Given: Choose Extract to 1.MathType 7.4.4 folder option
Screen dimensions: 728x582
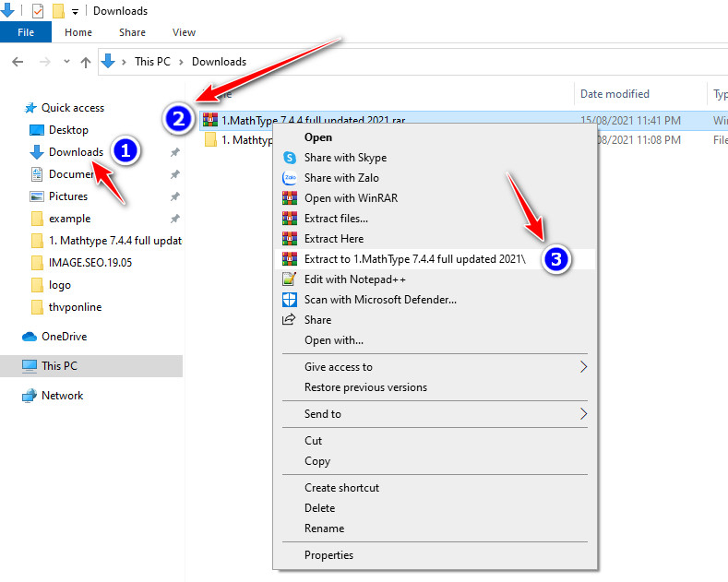Looking at the screenshot, I should [414, 259].
